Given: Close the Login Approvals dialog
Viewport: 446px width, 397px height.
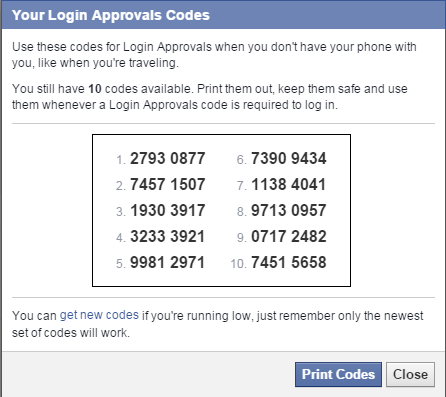Looking at the screenshot, I should (x=410, y=374).
